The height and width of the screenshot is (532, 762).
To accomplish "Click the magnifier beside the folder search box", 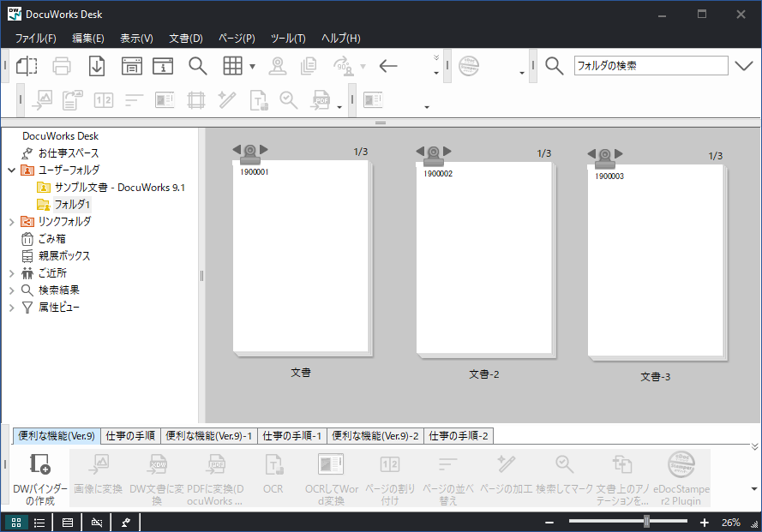I will tap(554, 66).
